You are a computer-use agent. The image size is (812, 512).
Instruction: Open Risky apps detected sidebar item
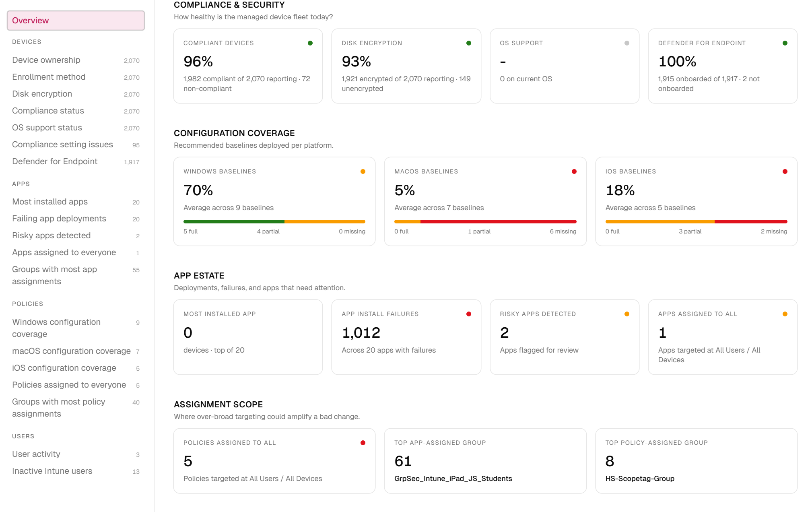tap(76, 235)
